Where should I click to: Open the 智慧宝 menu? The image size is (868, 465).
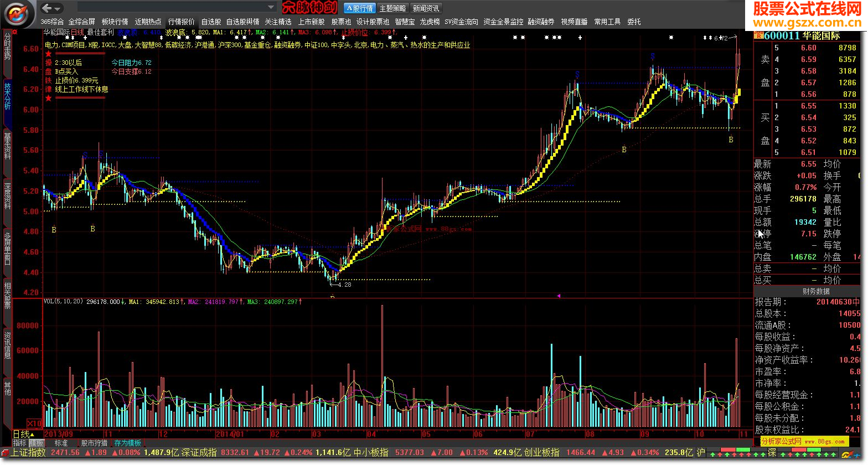[405, 22]
